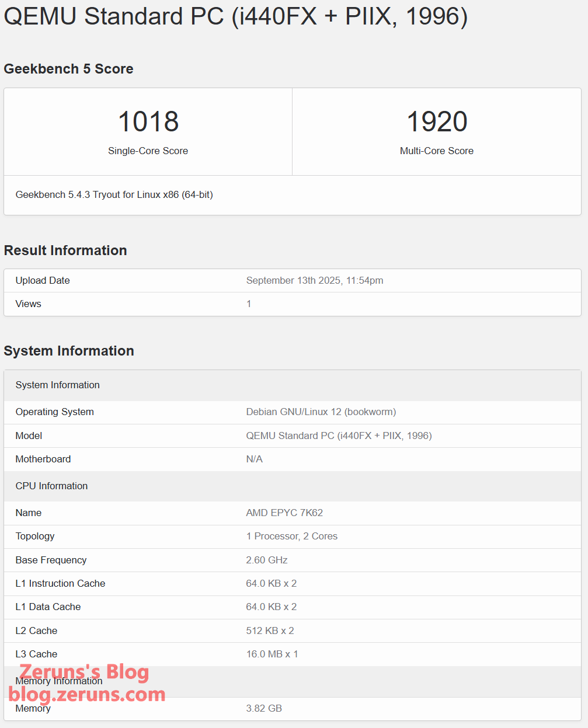Click the System Information section heading
This screenshot has width=588, height=728.
point(69,351)
